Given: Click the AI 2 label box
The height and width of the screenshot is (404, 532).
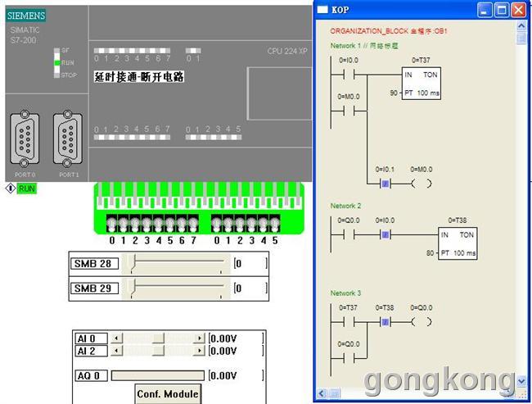Looking at the screenshot, I should click(91, 351).
